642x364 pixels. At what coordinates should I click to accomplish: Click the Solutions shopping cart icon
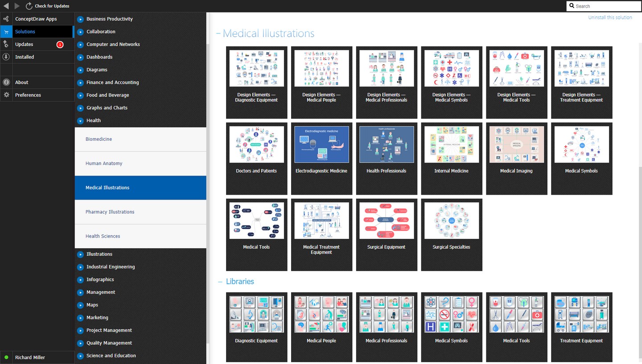[6, 32]
